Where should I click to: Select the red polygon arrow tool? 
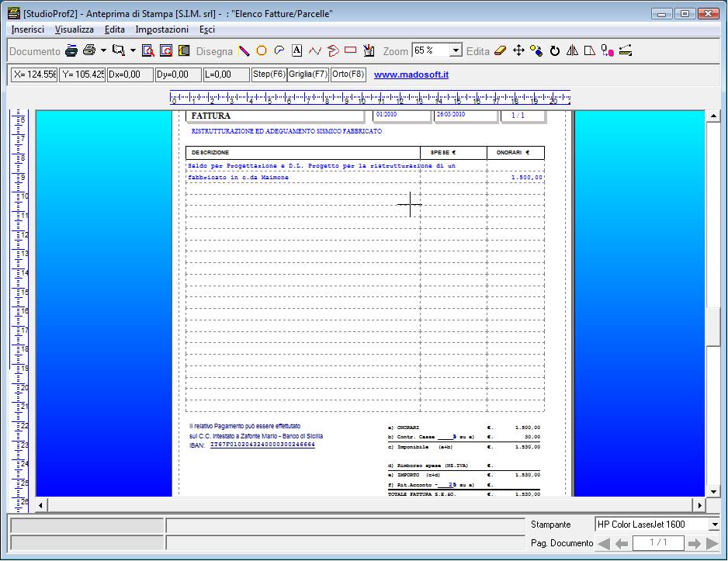[x=333, y=50]
